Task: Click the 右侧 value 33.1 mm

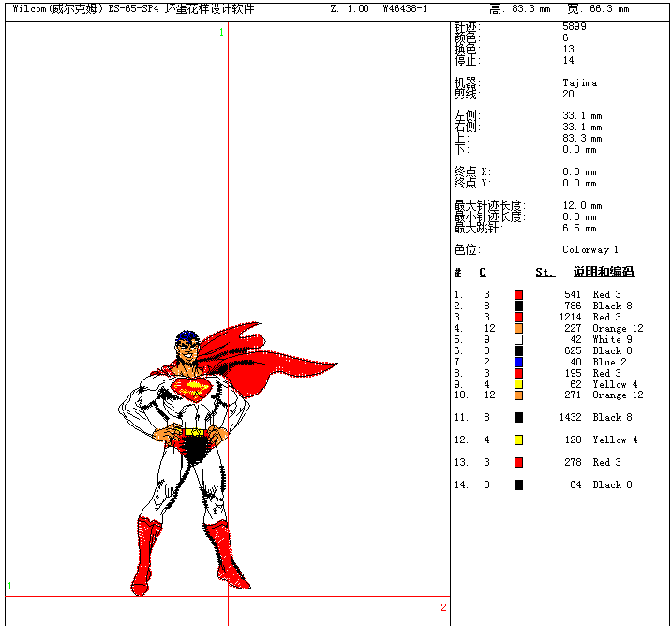Action: (x=582, y=127)
